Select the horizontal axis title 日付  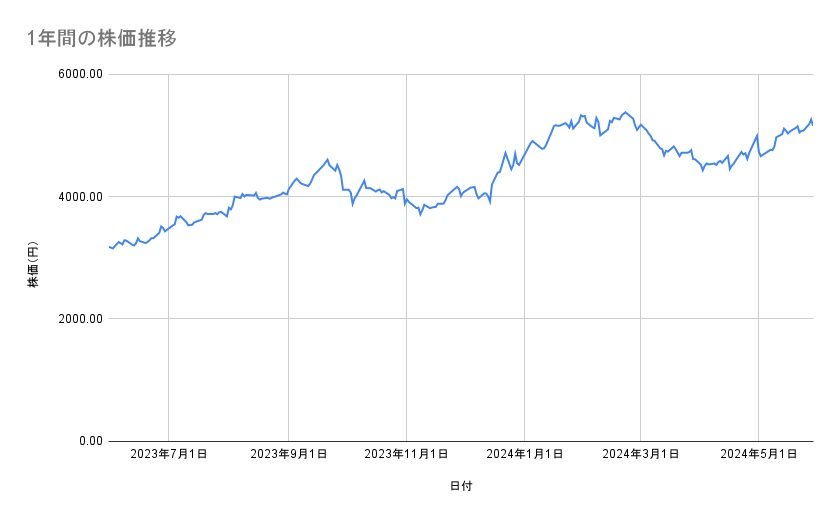[x=461, y=487]
